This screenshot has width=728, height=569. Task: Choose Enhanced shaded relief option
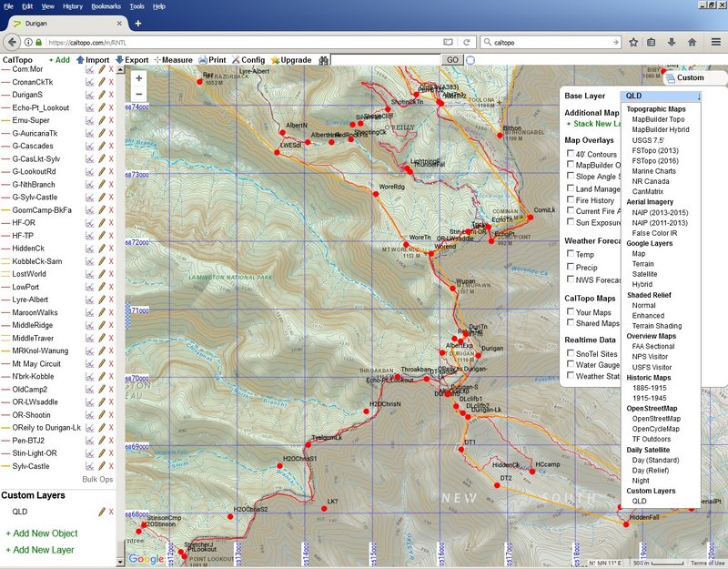click(648, 315)
